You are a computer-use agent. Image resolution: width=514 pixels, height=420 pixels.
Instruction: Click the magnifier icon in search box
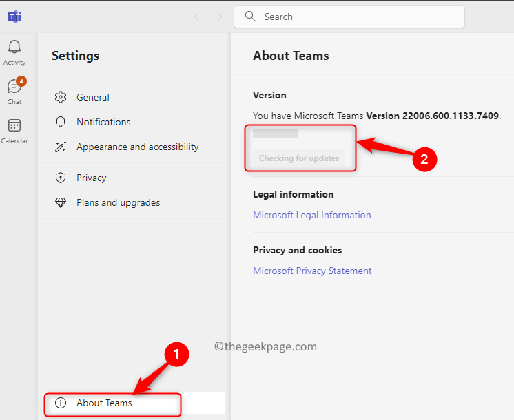click(x=250, y=17)
